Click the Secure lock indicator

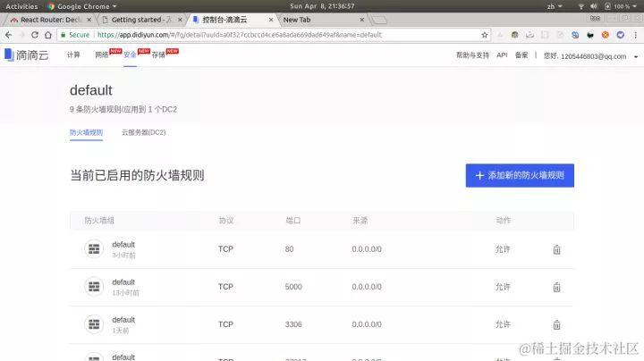(75, 35)
